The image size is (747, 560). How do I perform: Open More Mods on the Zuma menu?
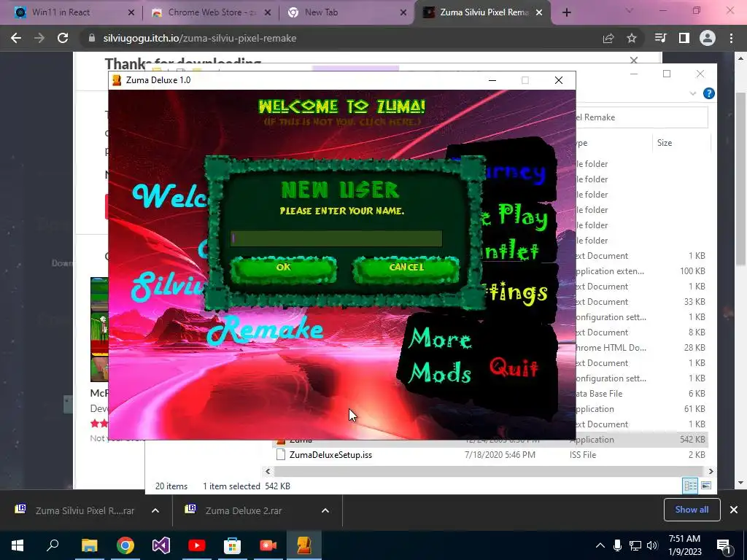440,355
